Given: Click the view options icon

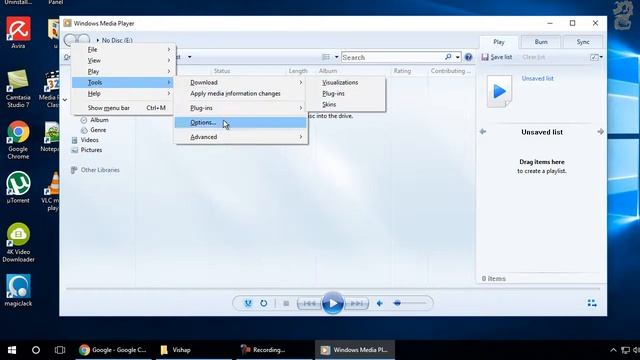Looking at the screenshot, I should click(326, 57).
